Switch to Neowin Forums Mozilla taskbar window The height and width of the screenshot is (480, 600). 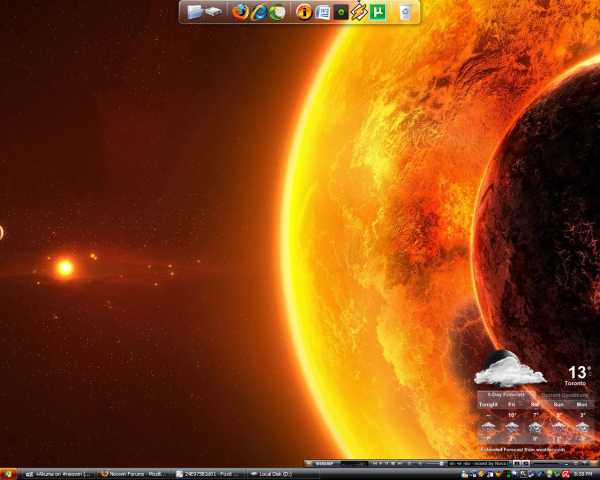[133, 474]
